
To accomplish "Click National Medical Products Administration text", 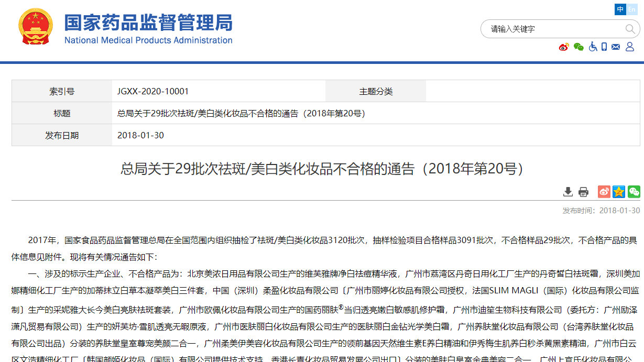I will 148,40.
